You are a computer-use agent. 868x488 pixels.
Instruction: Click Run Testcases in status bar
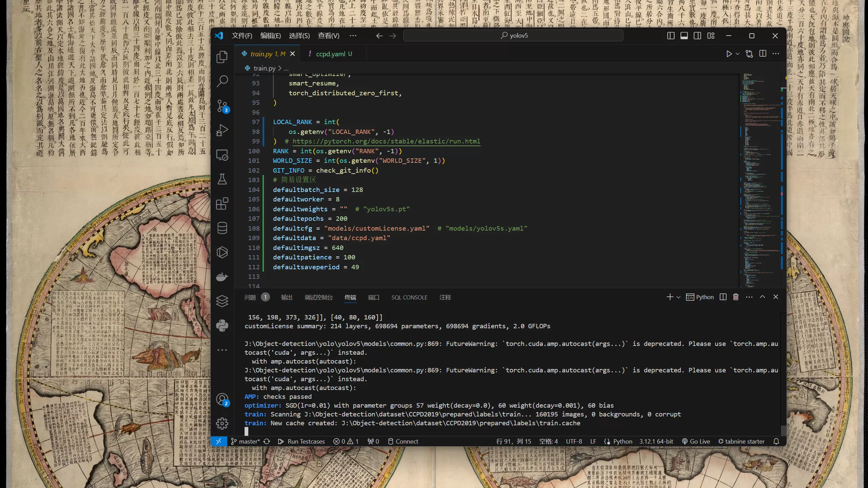301,441
